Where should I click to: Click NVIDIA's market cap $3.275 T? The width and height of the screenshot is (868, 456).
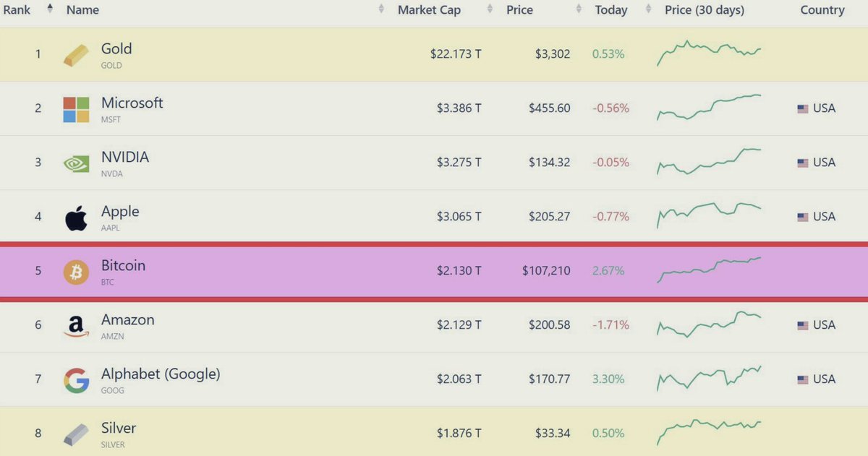(459, 163)
